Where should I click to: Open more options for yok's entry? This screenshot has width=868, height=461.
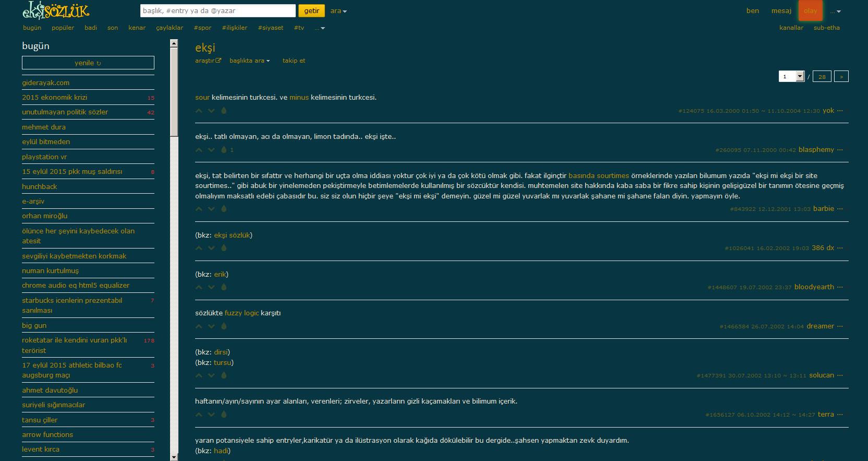coord(840,111)
